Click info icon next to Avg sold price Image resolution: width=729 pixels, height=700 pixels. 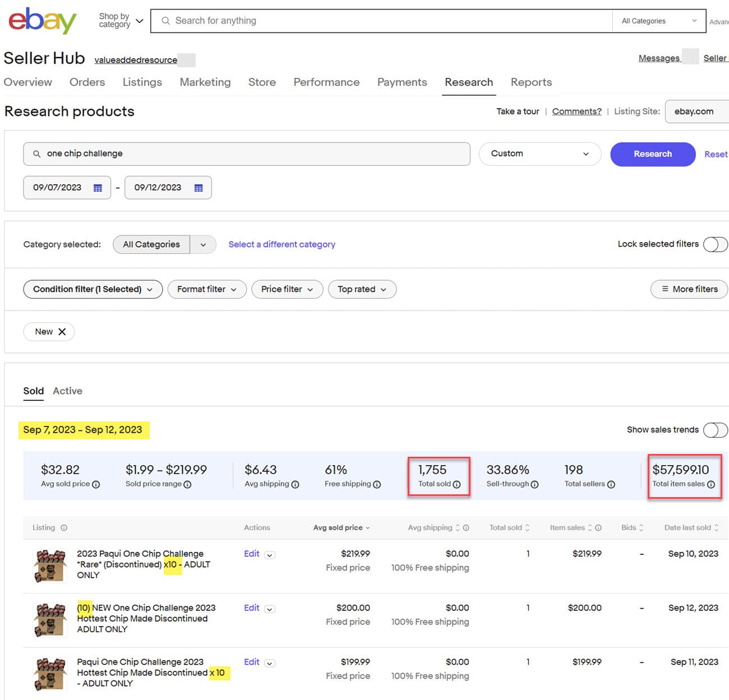[x=96, y=484]
